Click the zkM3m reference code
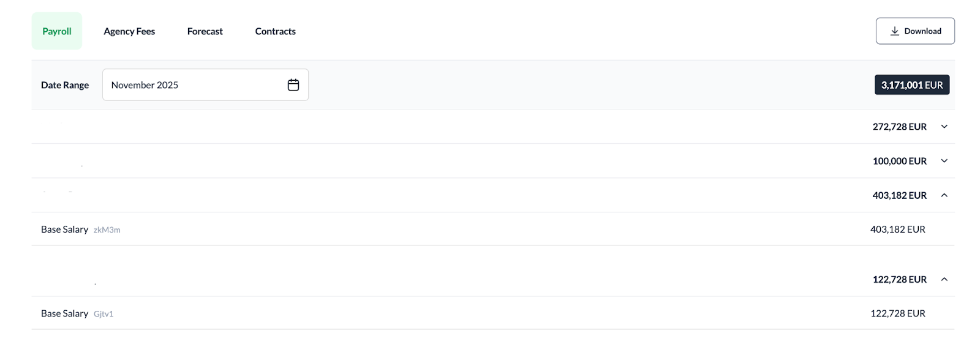980x339 pixels. (x=107, y=230)
